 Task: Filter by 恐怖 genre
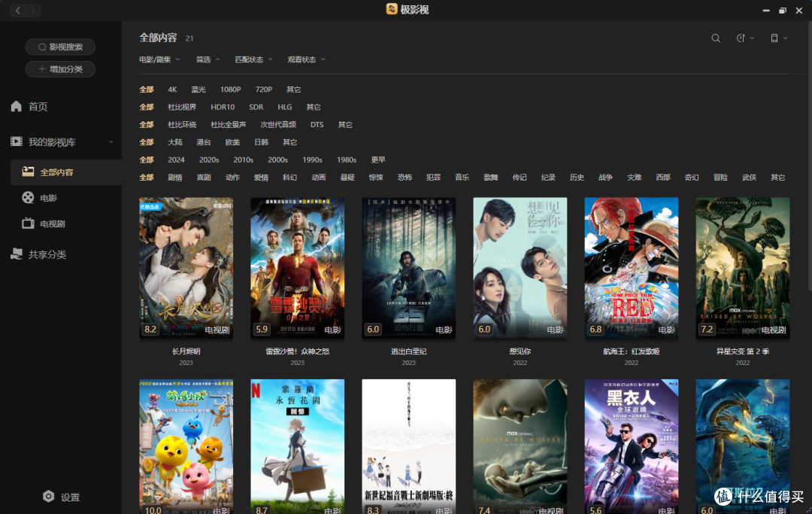[x=404, y=178]
